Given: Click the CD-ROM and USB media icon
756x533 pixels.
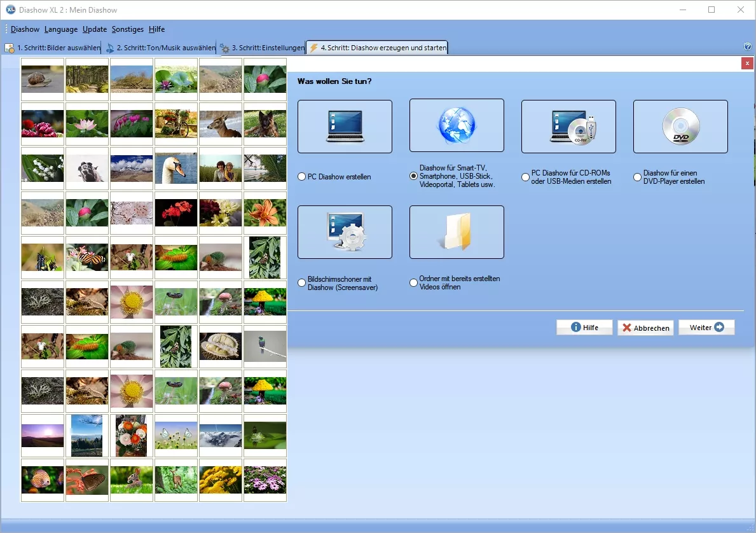Looking at the screenshot, I should click(x=568, y=127).
